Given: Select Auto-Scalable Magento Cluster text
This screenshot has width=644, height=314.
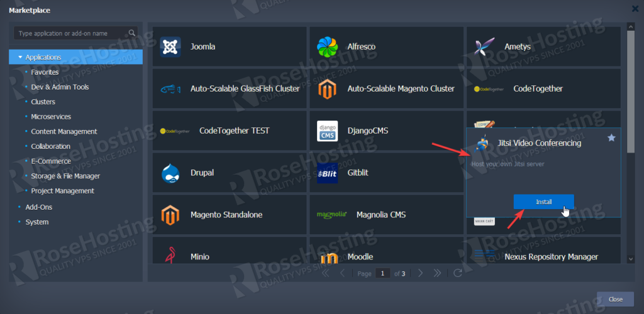Looking at the screenshot, I should click(x=401, y=89).
